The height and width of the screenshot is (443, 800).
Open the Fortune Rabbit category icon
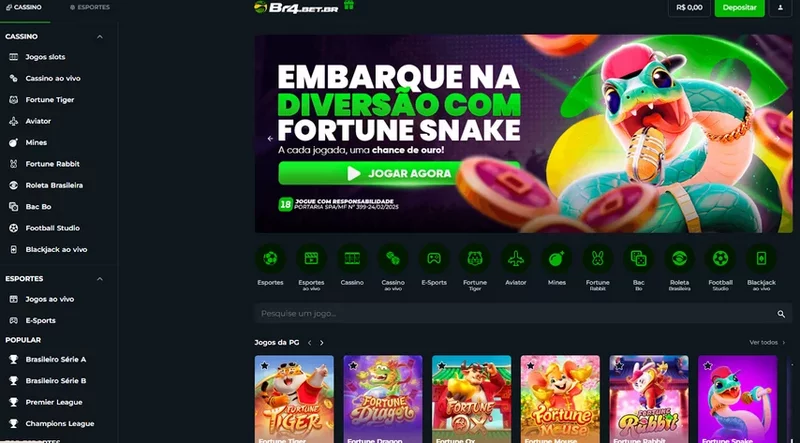pos(597,258)
